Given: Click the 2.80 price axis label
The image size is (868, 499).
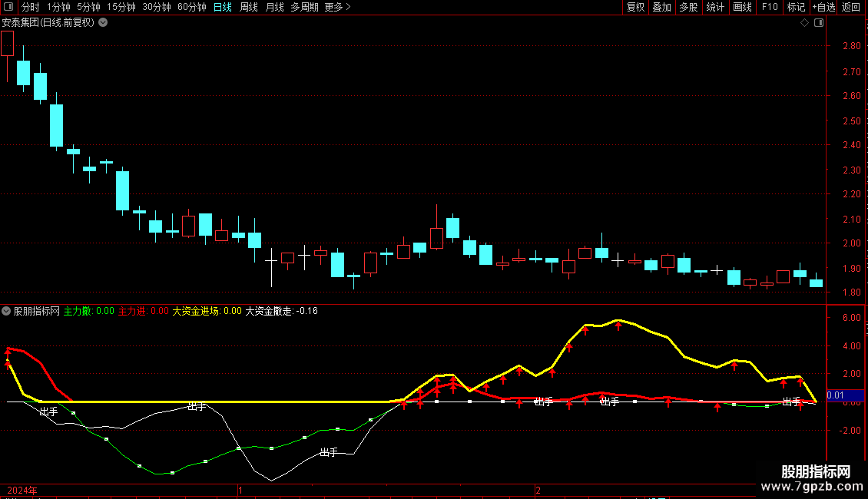Looking at the screenshot, I should 851,46.
